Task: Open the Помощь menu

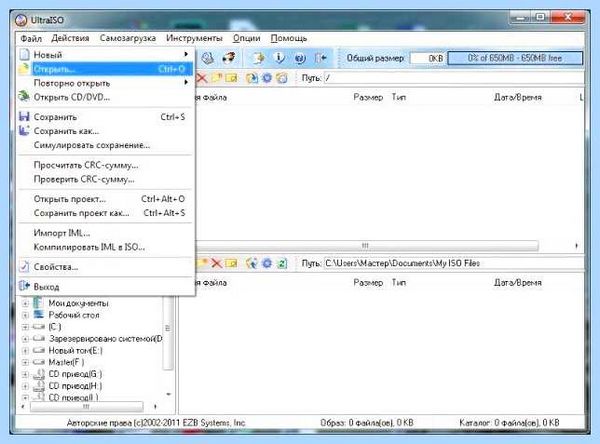Action: [289, 38]
